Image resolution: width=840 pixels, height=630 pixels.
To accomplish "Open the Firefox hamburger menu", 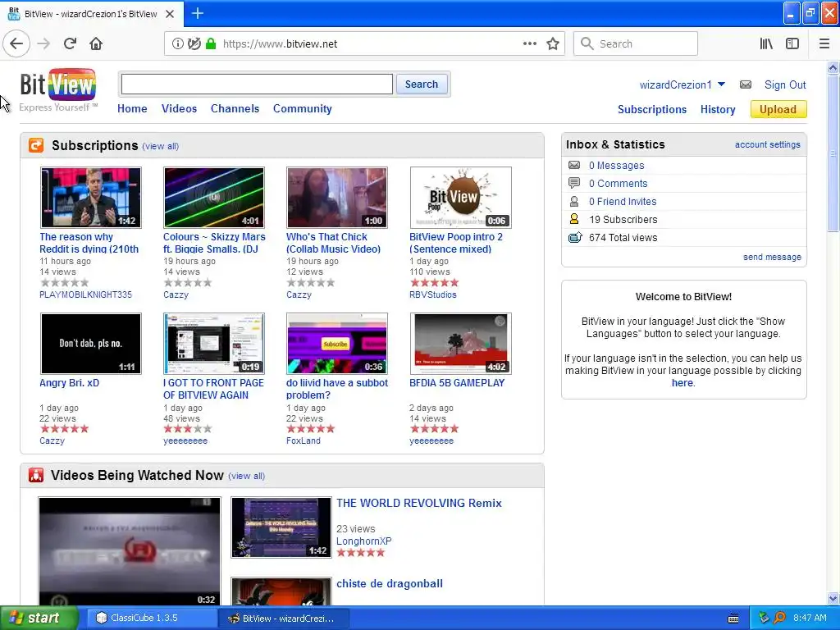I will point(824,44).
